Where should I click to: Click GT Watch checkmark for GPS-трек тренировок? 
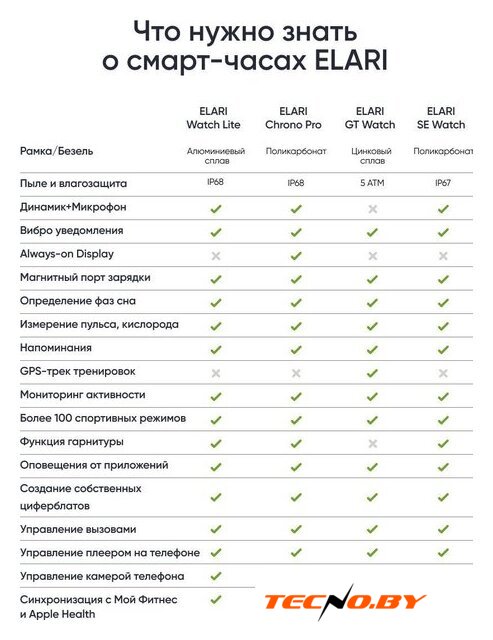pyautogui.click(x=372, y=373)
